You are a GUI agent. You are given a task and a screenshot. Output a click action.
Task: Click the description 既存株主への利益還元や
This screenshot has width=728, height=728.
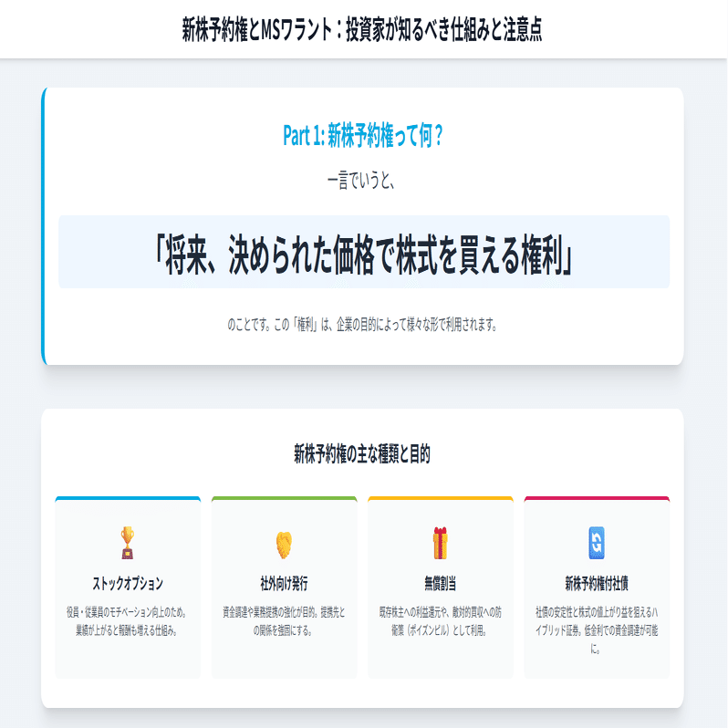click(x=440, y=621)
